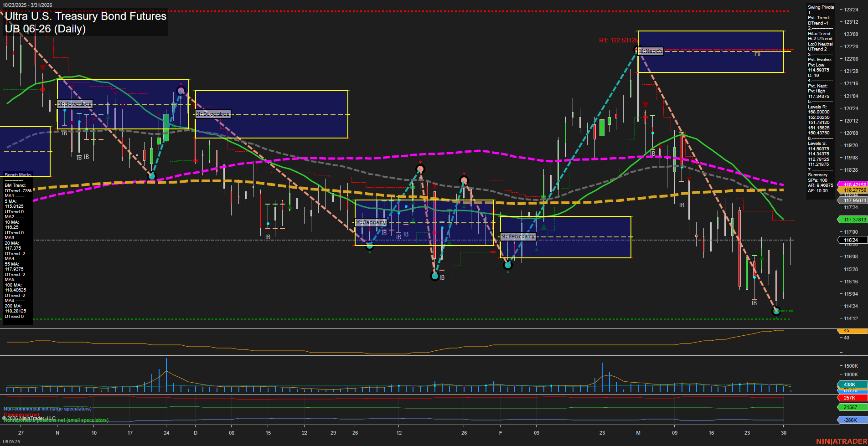This screenshot has width=868, height=446.
Task: Toggle the Non-commercial net (large speculators) legend
Action: [47, 408]
